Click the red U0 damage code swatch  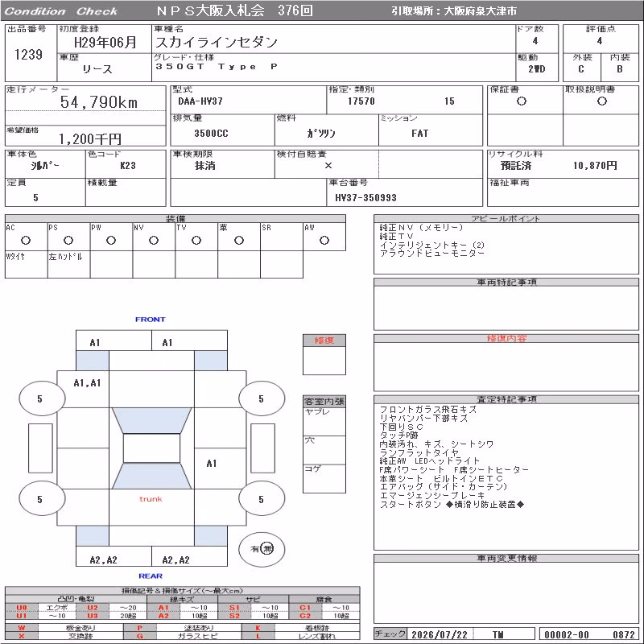22,608
